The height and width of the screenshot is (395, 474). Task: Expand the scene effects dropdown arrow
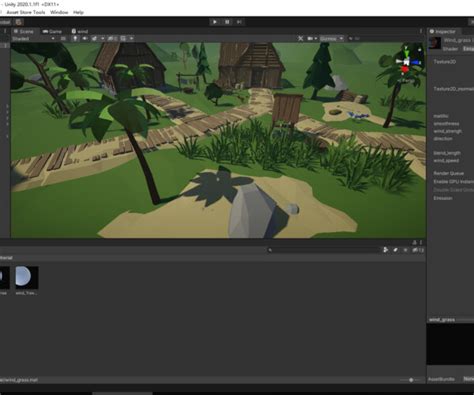[x=102, y=39]
